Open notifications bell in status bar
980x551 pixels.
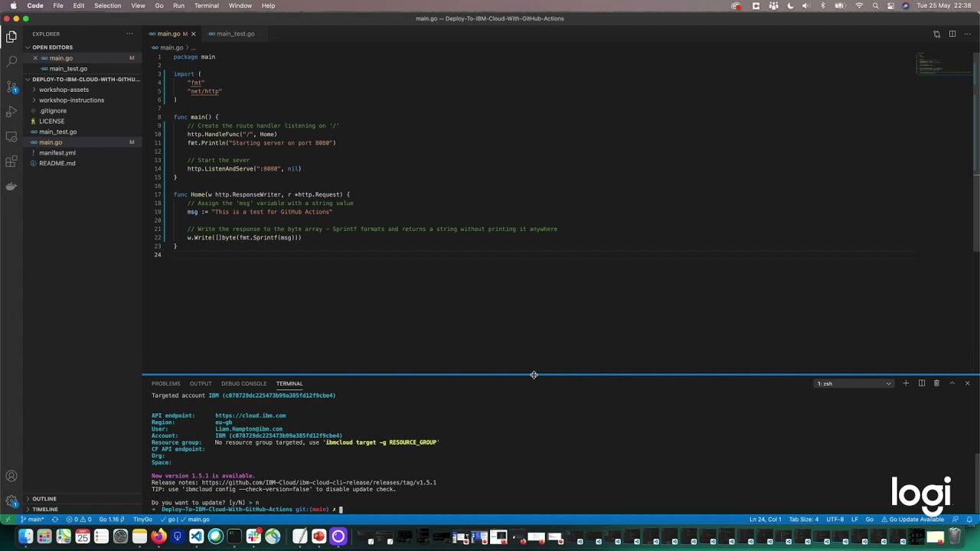970,520
